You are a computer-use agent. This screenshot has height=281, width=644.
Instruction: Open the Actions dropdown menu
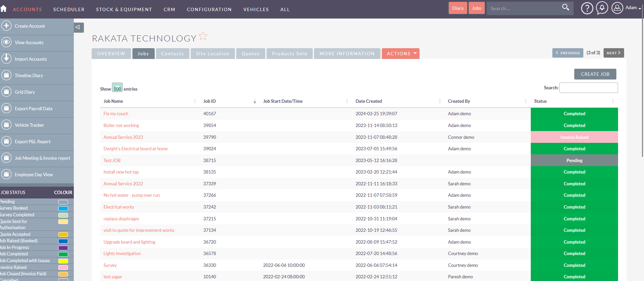point(401,54)
